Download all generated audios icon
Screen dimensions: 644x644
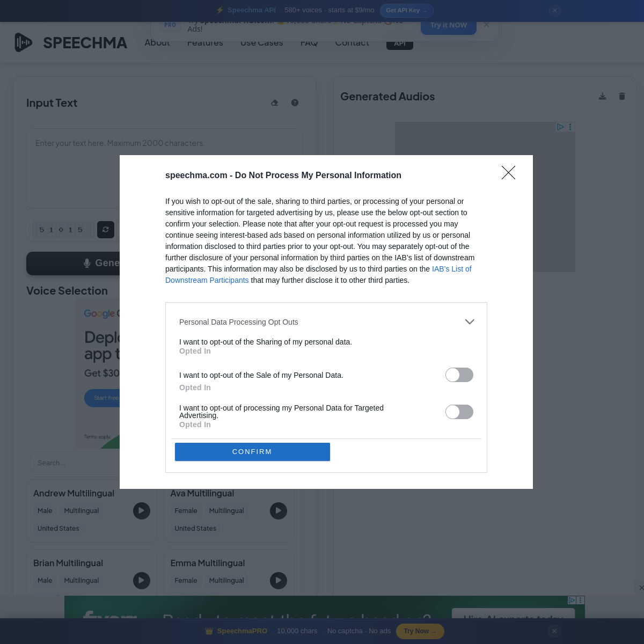pos(603,96)
